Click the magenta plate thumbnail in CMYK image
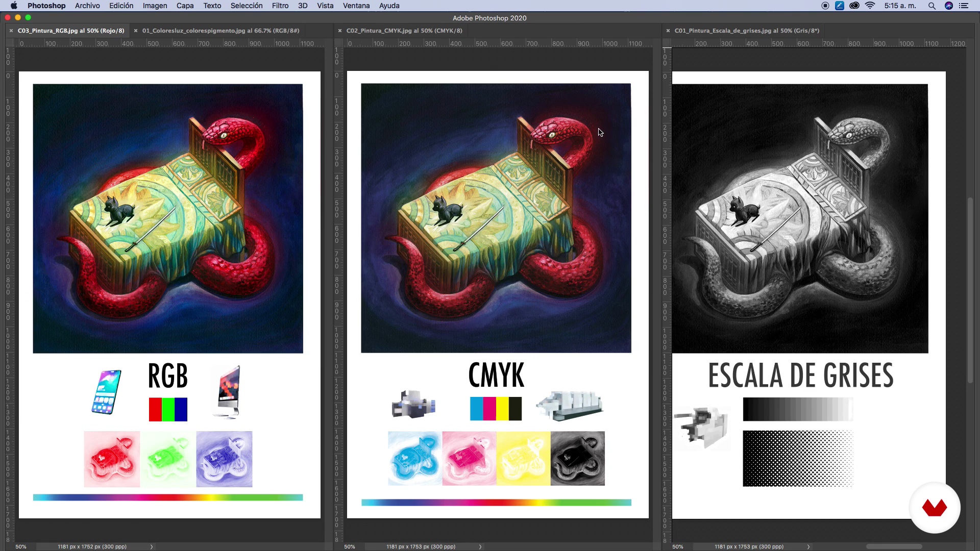This screenshot has height=551, width=980. (x=469, y=458)
